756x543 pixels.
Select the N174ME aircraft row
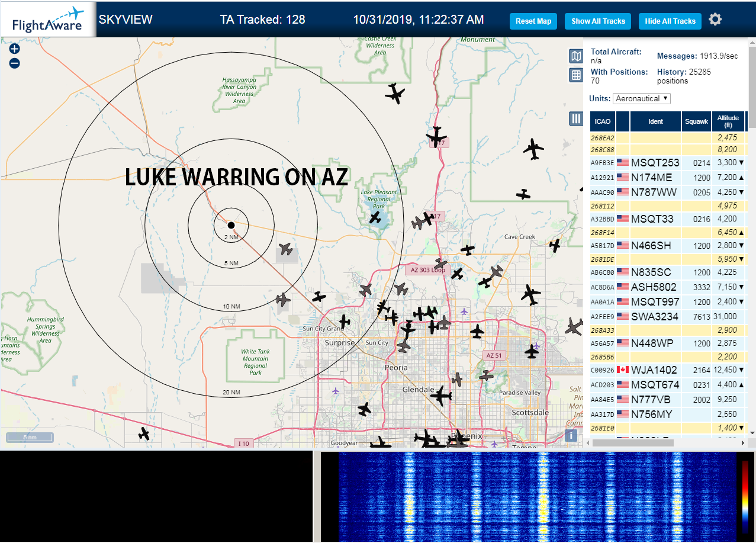tap(668, 178)
